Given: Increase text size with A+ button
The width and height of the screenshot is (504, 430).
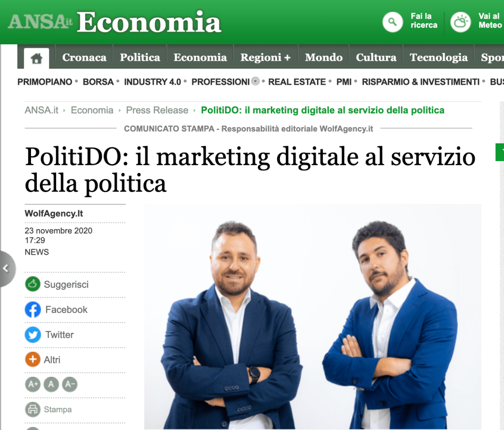Looking at the screenshot, I should click(33, 384).
